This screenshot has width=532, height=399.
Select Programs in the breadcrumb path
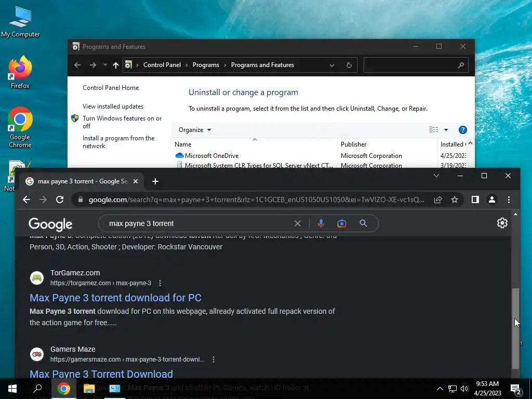tap(206, 65)
